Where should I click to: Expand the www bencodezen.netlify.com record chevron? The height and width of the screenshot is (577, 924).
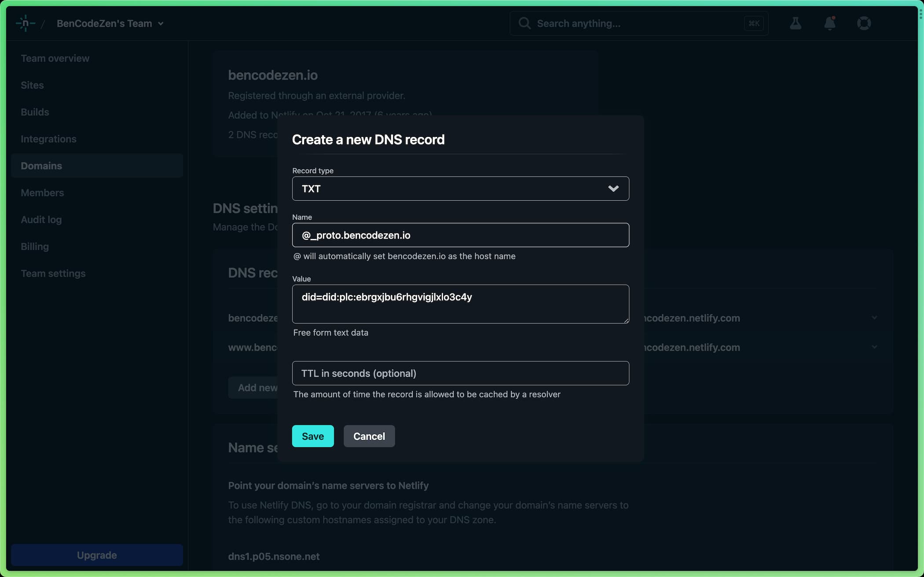[x=874, y=347]
